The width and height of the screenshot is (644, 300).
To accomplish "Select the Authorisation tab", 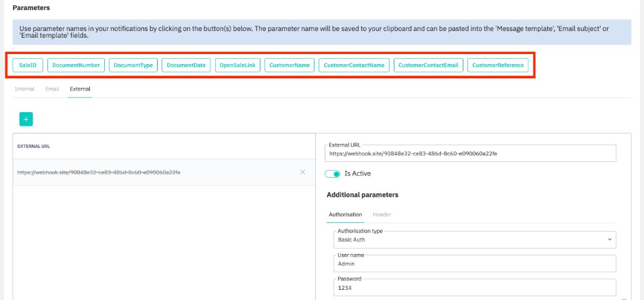I will click(346, 214).
